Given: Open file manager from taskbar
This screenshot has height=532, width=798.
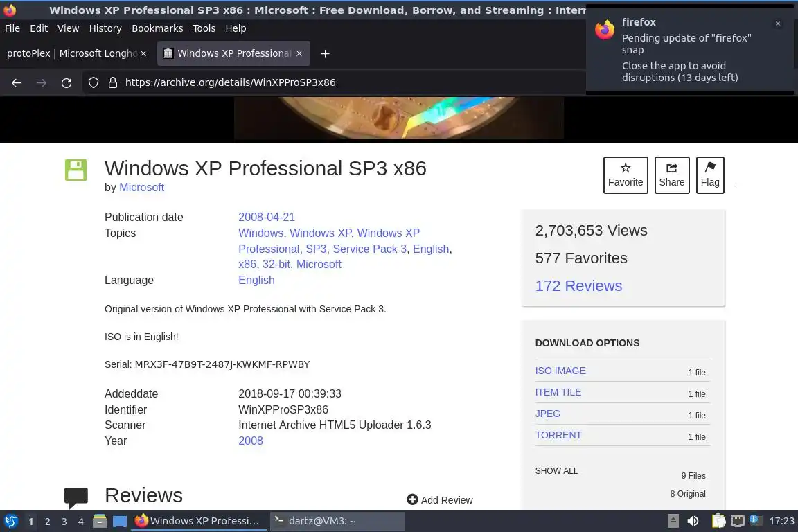Looking at the screenshot, I should coord(100,522).
